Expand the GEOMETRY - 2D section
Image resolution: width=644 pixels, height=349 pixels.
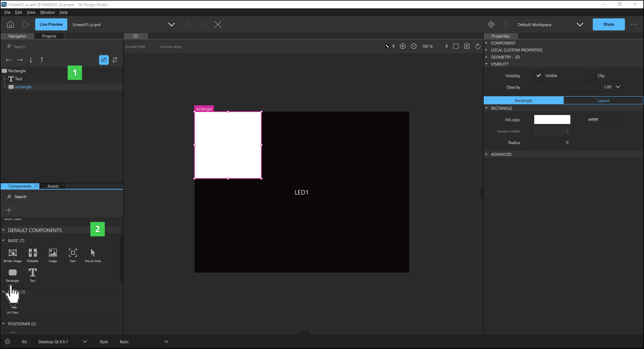tap(505, 57)
